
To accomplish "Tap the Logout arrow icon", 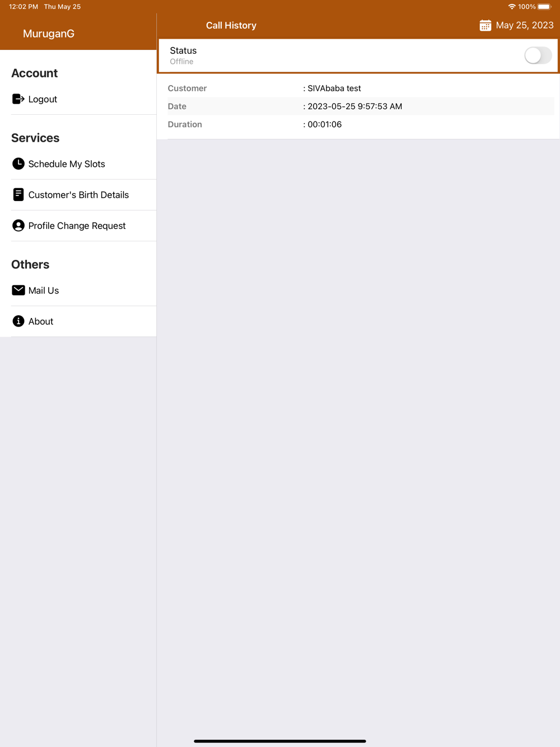I will (x=18, y=99).
